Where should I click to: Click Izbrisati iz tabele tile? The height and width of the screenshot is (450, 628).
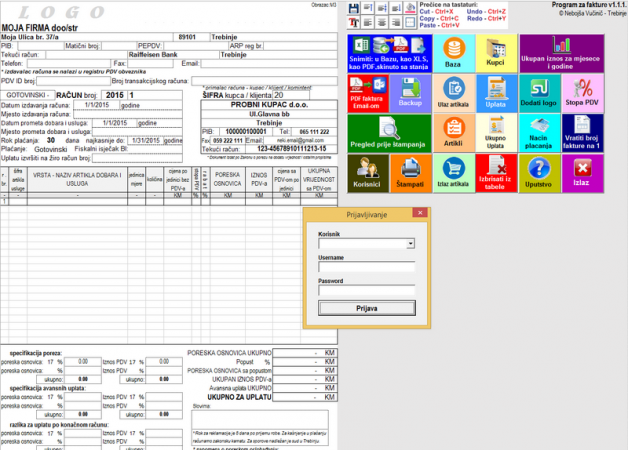tap(496, 173)
